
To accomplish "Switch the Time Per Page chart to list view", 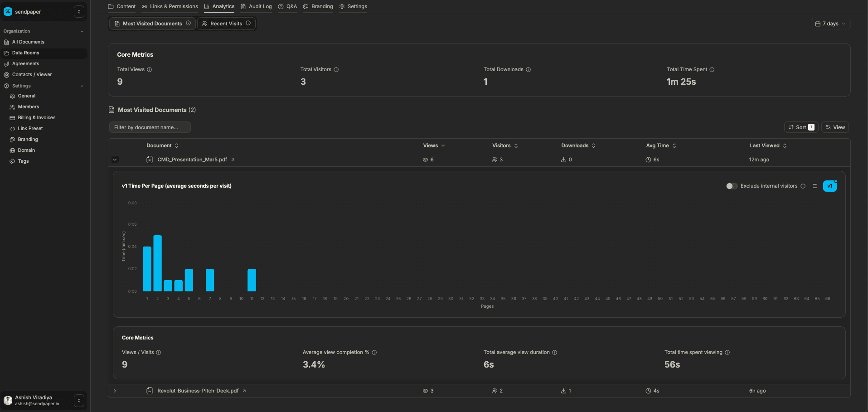I will coord(815,186).
